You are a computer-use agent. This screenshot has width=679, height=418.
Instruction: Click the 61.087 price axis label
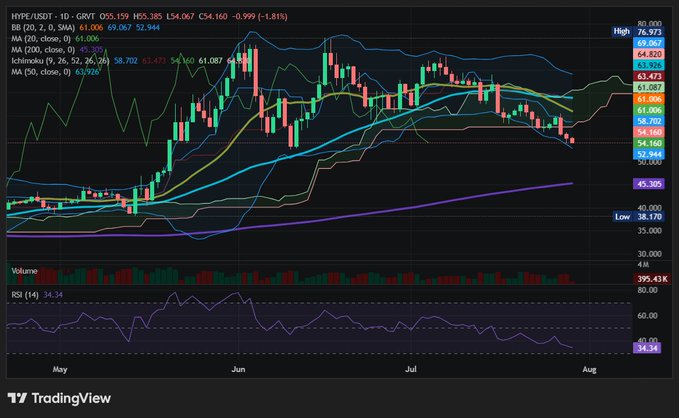[649, 87]
